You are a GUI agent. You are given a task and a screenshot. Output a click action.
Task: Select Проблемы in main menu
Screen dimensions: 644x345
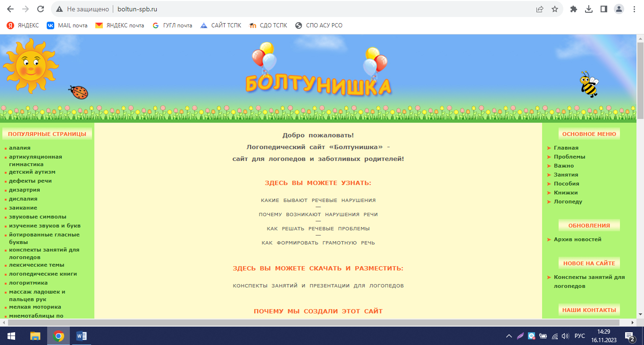[x=569, y=157]
